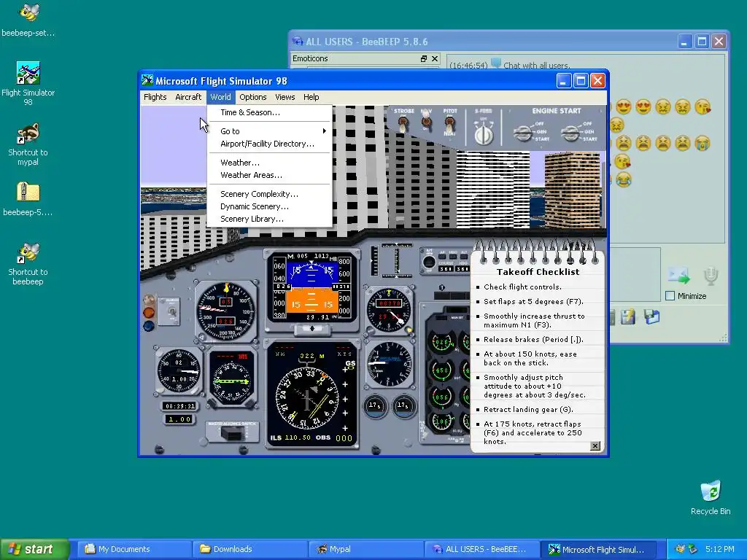Click the blue floppy folder icon in BeeBEEP
747x560 pixels.
point(651,316)
